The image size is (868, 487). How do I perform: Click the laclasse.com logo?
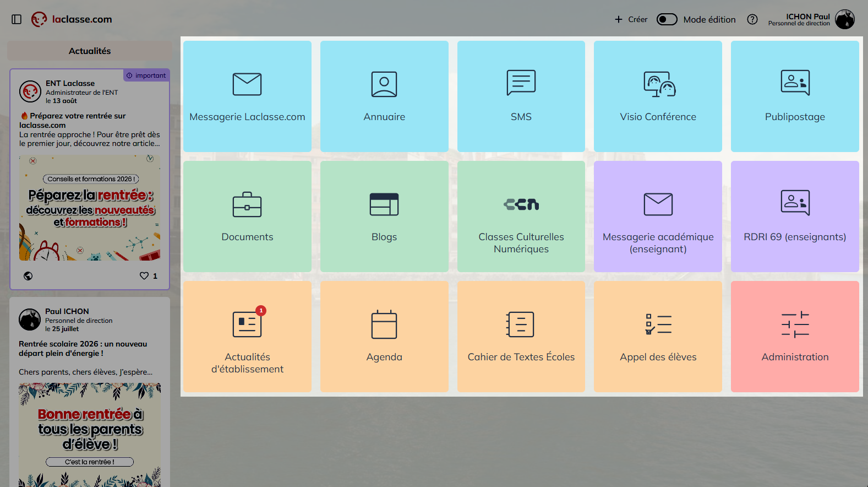[39, 19]
